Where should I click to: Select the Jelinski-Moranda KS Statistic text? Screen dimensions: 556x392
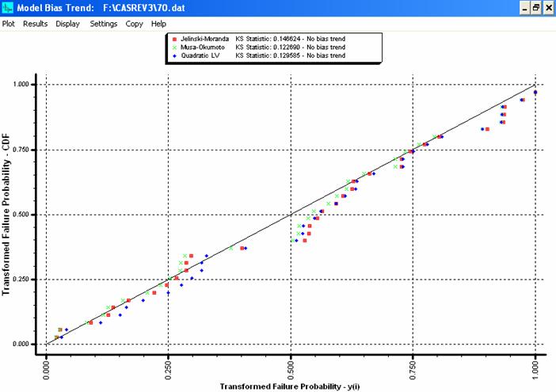point(291,39)
